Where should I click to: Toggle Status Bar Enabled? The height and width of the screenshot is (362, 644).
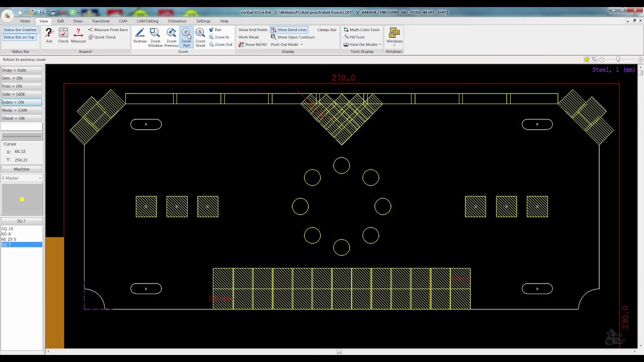[x=20, y=30]
